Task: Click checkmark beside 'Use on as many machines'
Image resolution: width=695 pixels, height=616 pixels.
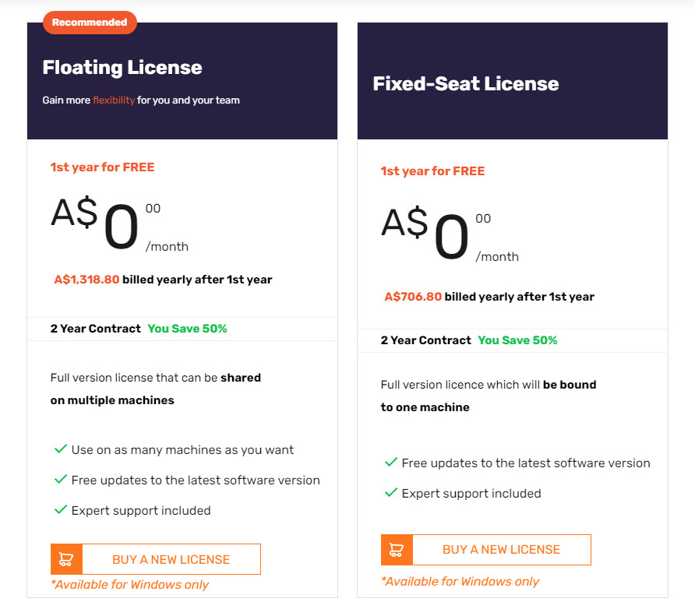Action: (61, 449)
